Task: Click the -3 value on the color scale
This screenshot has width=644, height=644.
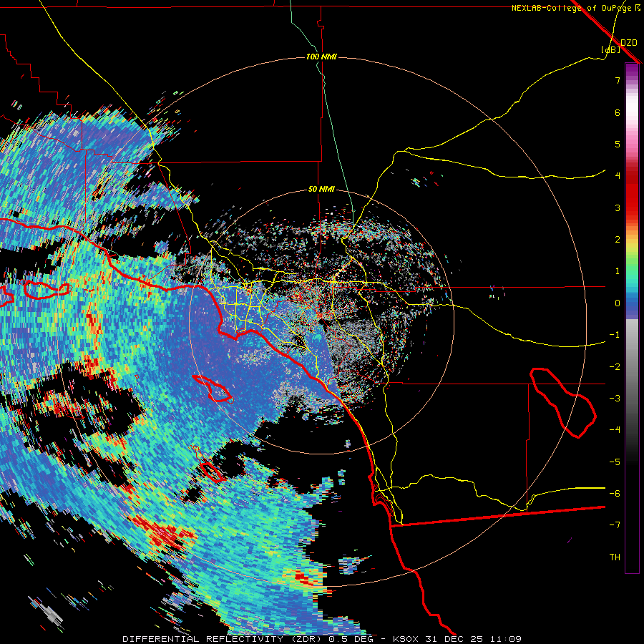Action: tap(615, 399)
